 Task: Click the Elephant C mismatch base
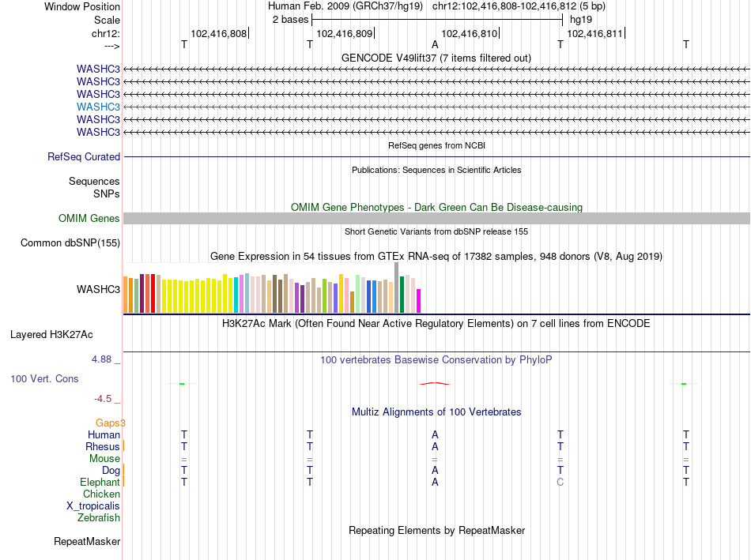[x=560, y=482]
